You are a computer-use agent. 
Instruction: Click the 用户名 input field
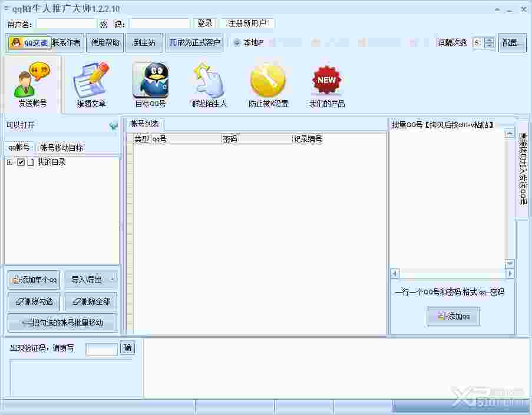(x=67, y=24)
